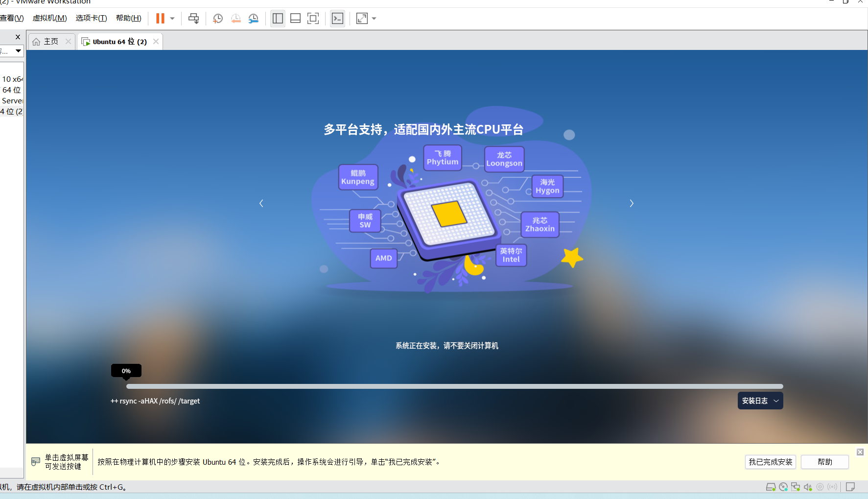The width and height of the screenshot is (868, 499).
Task: Select the '10 x64' library entry
Action: pyautogui.click(x=12, y=79)
